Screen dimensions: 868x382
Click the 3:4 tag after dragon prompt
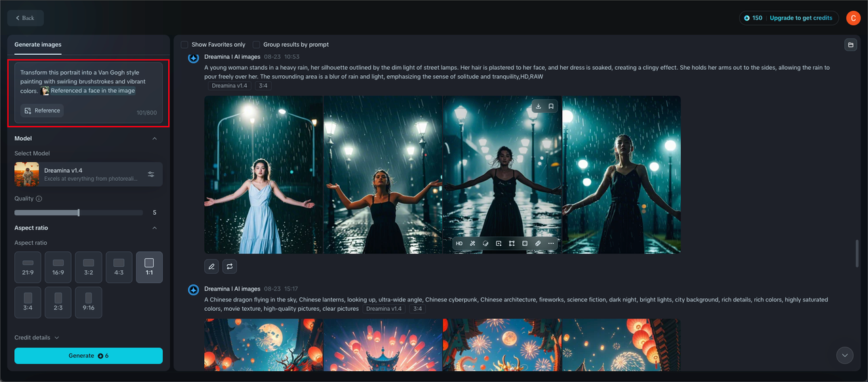tap(417, 309)
